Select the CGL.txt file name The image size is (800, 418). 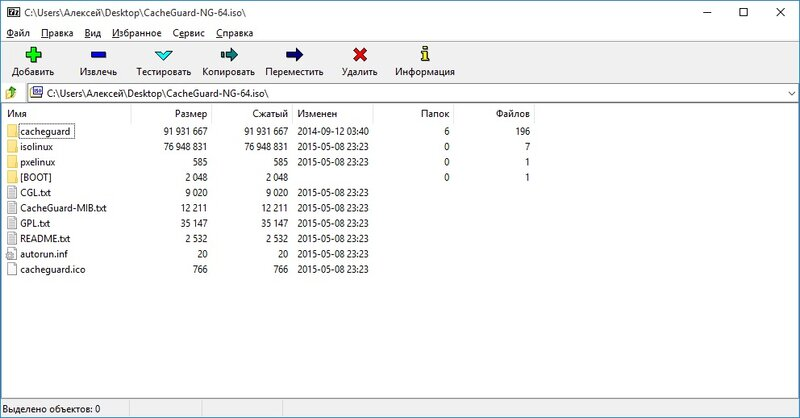pos(35,193)
